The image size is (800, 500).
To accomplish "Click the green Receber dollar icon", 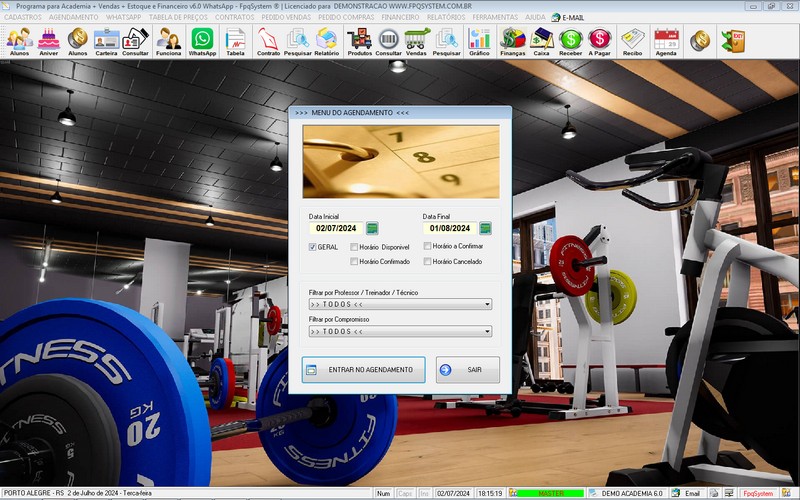I will (x=570, y=42).
